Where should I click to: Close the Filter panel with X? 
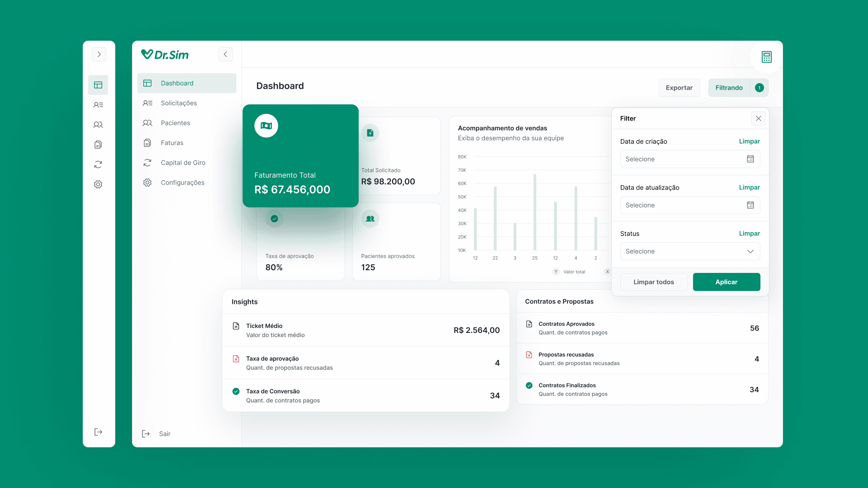pos(758,119)
